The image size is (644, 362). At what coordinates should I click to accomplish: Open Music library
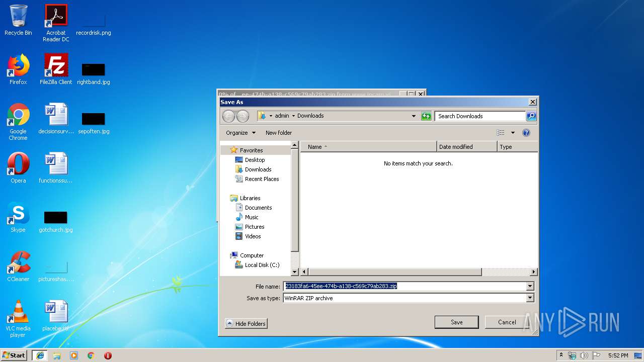tap(252, 217)
